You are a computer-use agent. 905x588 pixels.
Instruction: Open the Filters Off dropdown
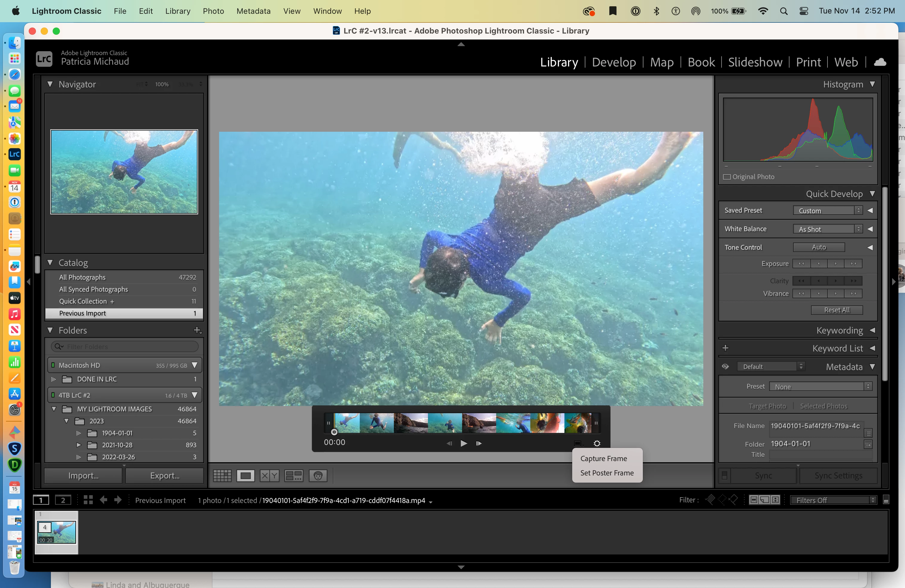click(833, 500)
